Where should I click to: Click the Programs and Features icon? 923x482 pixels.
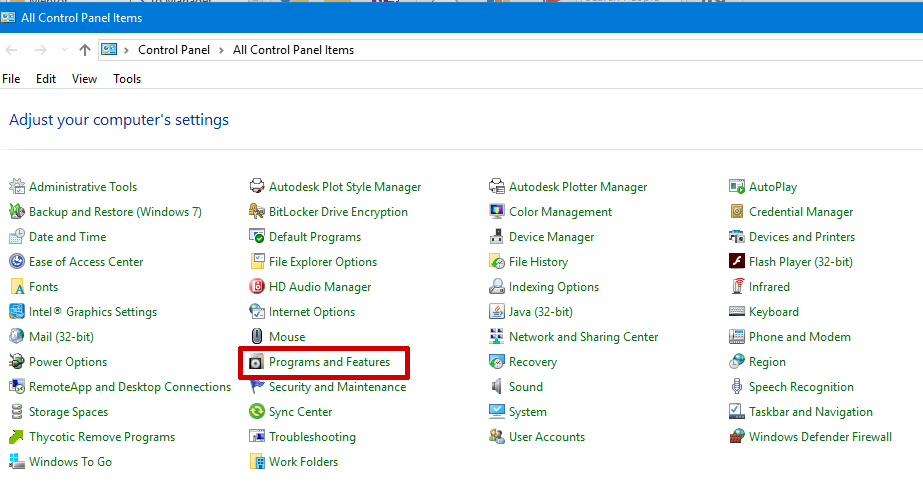[x=257, y=362]
